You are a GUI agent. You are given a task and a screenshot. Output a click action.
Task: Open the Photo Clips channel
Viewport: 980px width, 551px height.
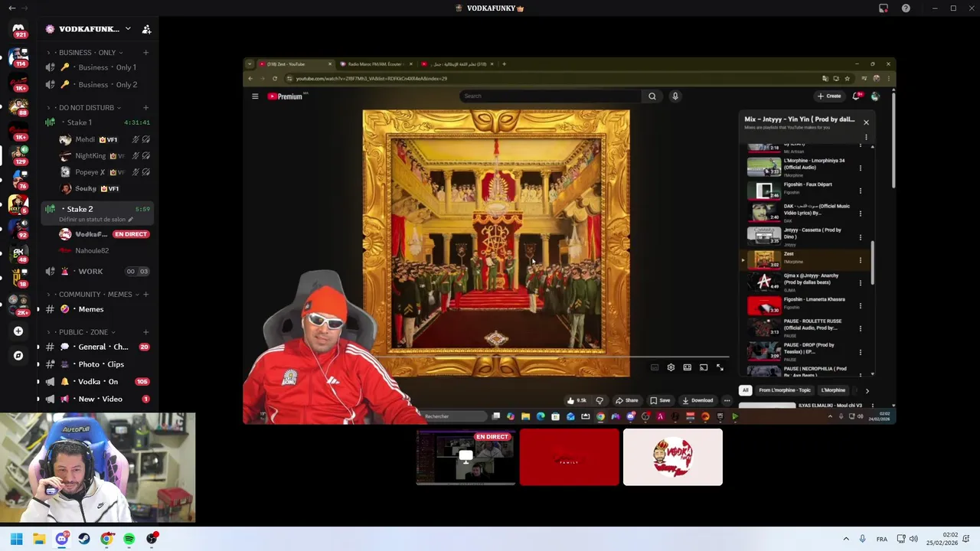tap(98, 364)
